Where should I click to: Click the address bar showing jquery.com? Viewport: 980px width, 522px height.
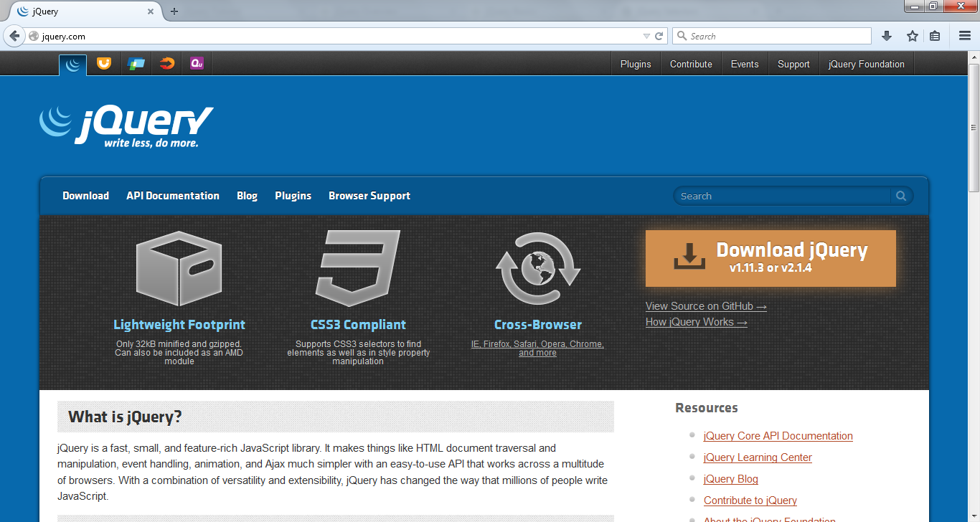point(337,36)
